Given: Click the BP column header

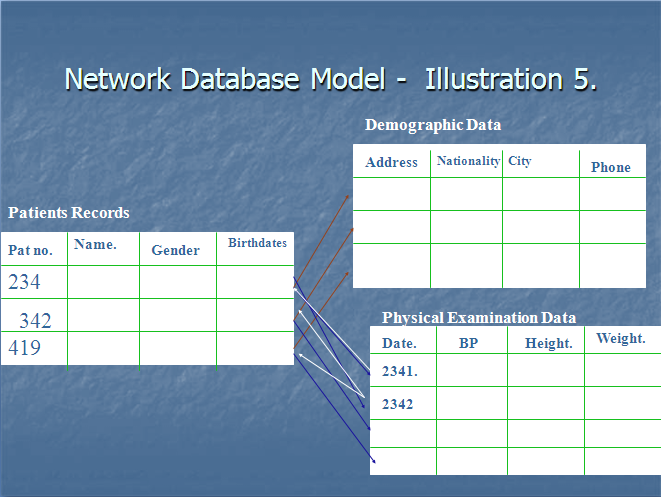Looking at the screenshot, I should click(469, 343).
